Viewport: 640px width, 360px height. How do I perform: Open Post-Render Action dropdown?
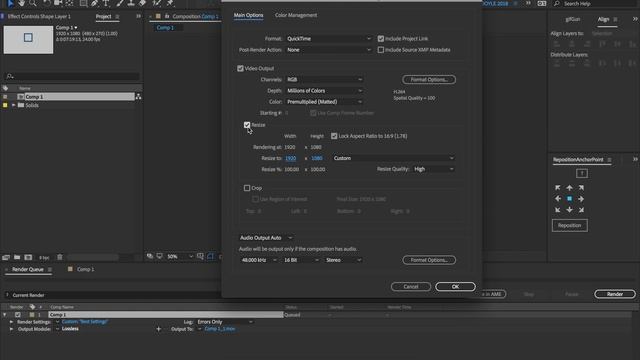pyautogui.click(x=329, y=50)
